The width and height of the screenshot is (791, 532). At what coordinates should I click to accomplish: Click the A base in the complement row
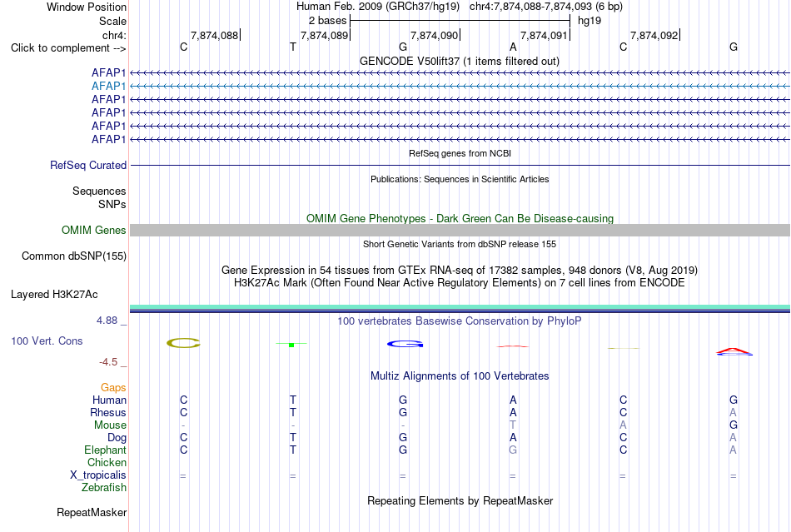513,47
